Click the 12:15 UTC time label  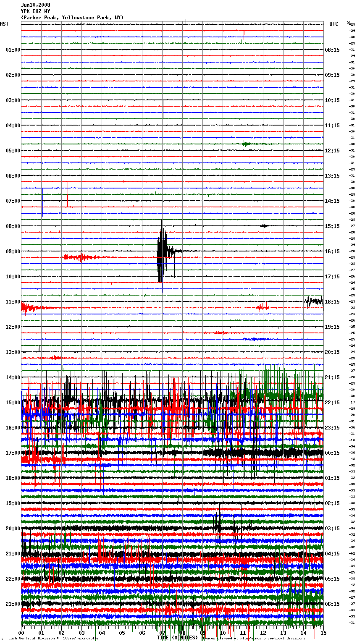(x=332, y=151)
